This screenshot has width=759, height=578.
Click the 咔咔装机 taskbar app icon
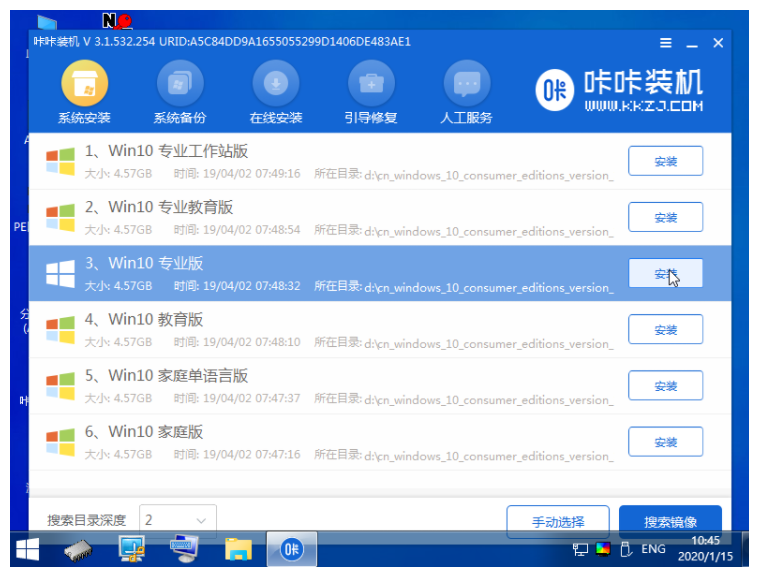[x=291, y=549]
